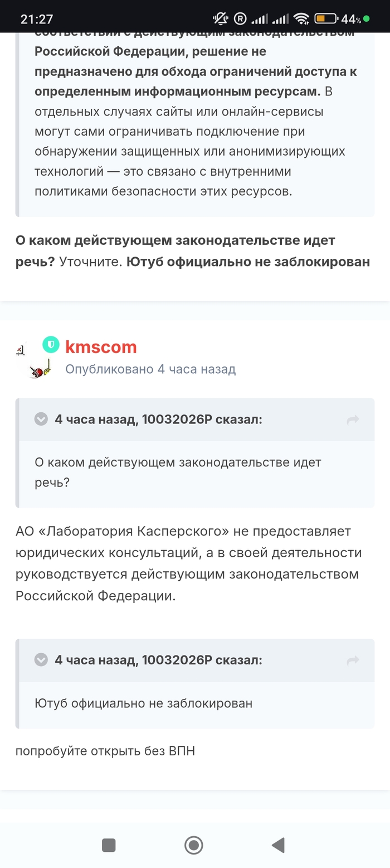Viewport: 390px width, 868px height.
Task: Tap the teal moderator shield badge
Action: pos(51,345)
